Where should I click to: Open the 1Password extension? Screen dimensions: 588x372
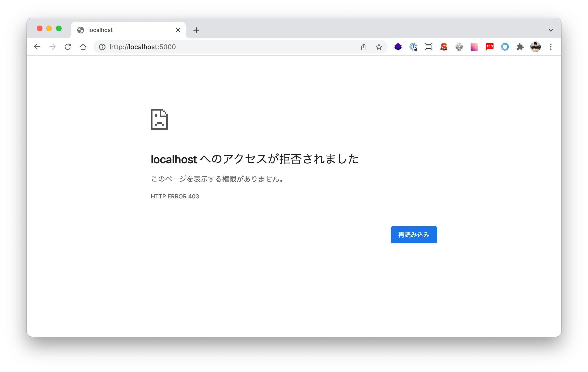tap(413, 47)
